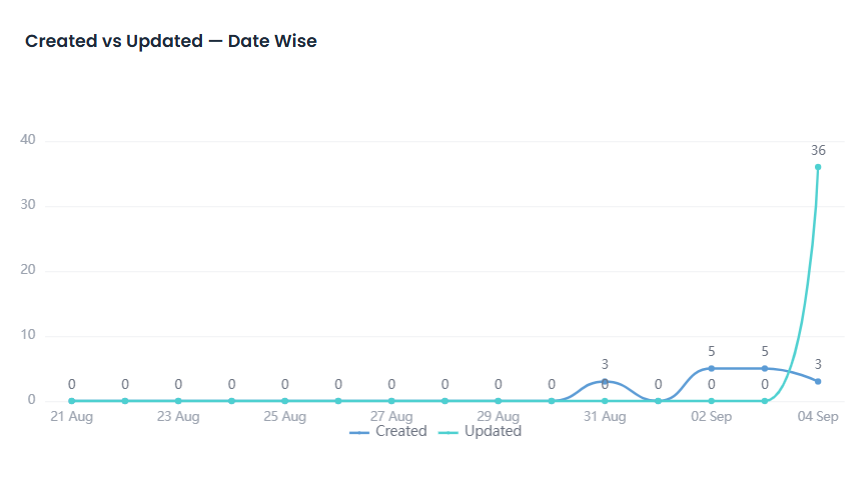Image resolution: width=867 pixels, height=487 pixels.
Task: Click the teal Updated legend line marker
Action: 448,433
